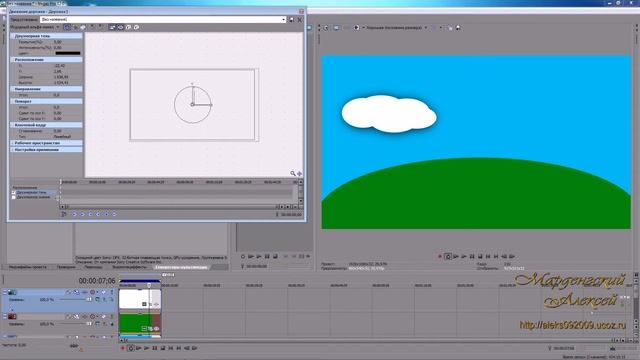Switch to Медиафайлы проекта tab
Image resolution: width=640 pixels, height=360 pixels.
point(28,267)
